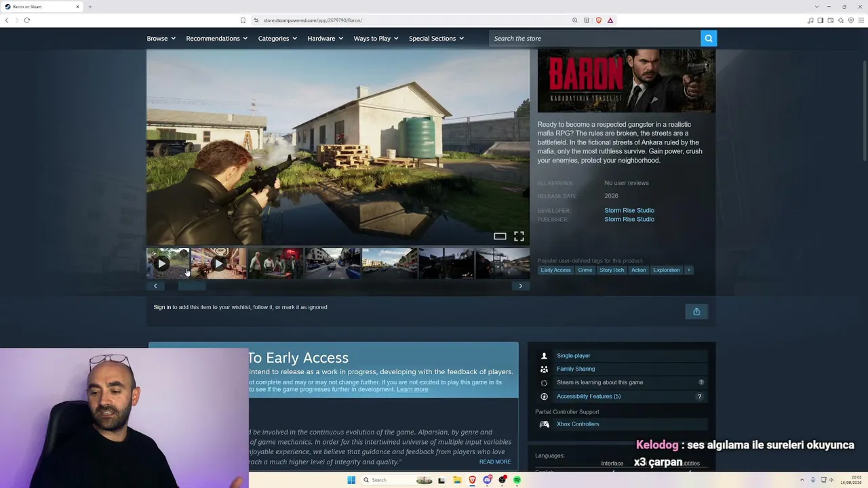Screen dimensions: 868x488
Task: Open the Brave Wallet icon
Action: (x=831, y=20)
